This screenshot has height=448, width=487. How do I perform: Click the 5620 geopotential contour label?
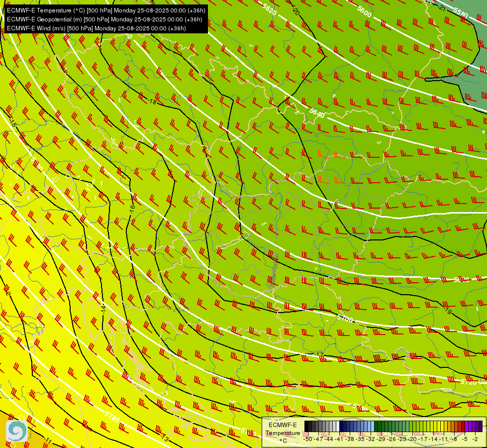click(269, 9)
